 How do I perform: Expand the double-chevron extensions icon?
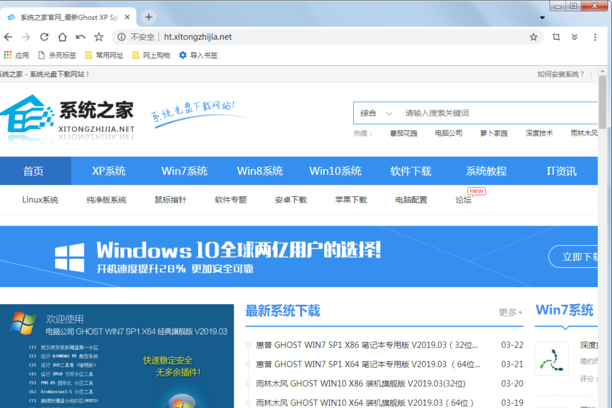click(575, 37)
